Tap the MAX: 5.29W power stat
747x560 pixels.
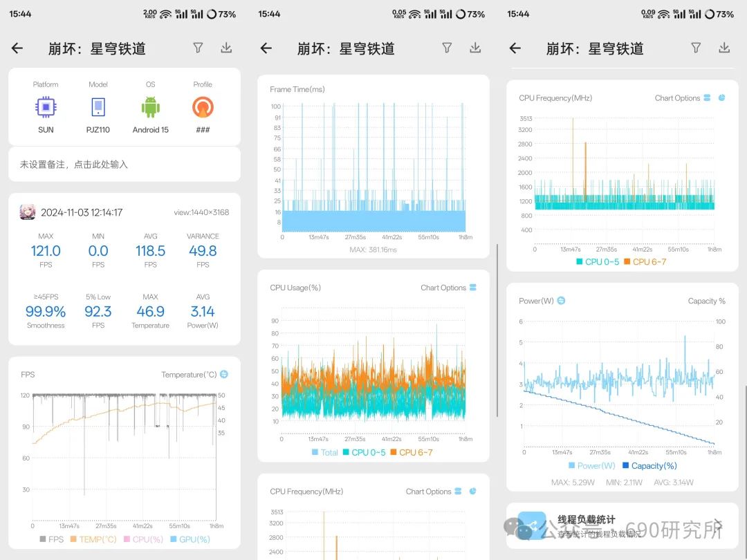coord(573,483)
